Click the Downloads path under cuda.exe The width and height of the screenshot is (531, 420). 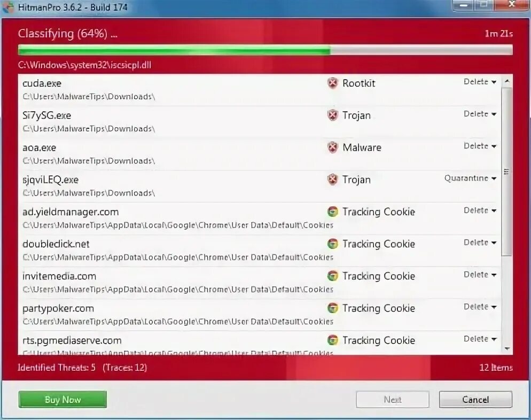89,97
